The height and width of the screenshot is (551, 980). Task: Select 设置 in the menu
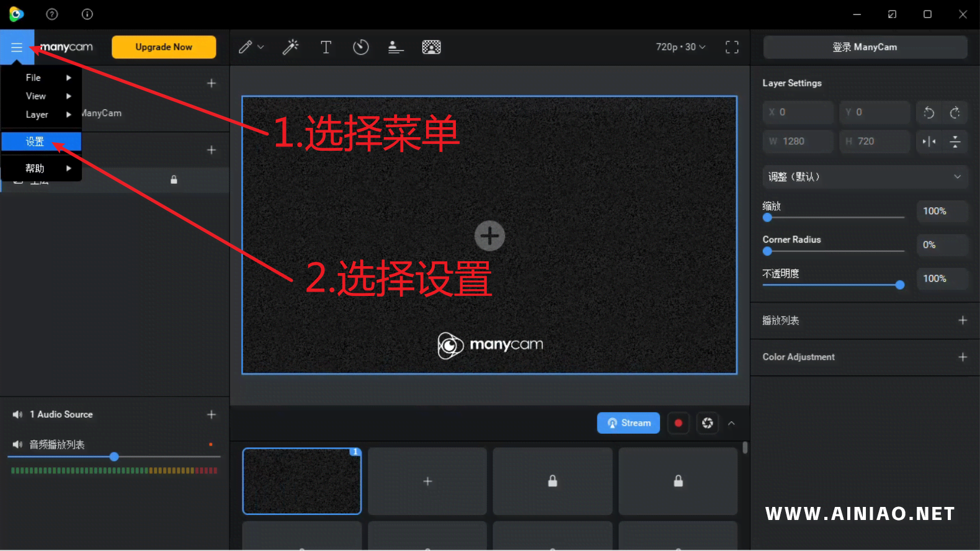pyautogui.click(x=42, y=141)
